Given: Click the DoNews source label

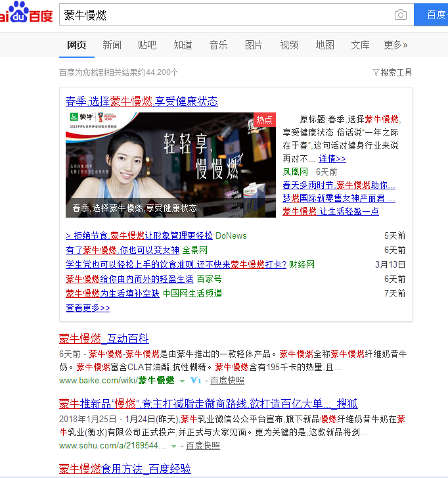Looking at the screenshot, I should 231,235.
